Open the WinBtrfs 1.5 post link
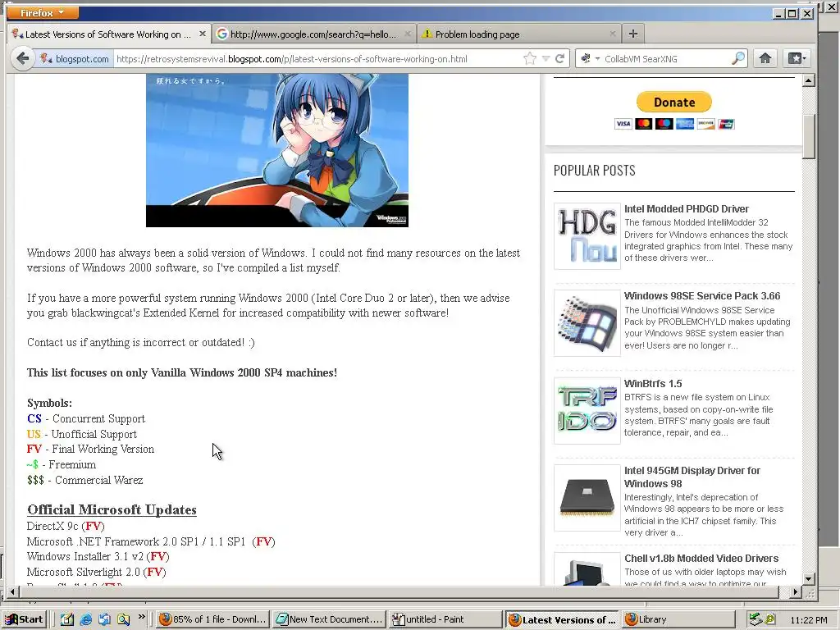 [653, 384]
